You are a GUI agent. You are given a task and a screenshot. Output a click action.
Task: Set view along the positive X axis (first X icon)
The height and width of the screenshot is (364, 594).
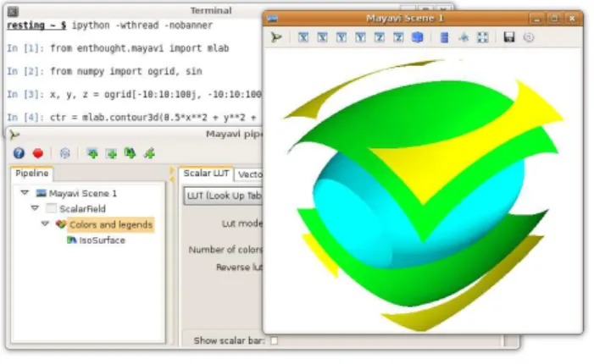303,37
